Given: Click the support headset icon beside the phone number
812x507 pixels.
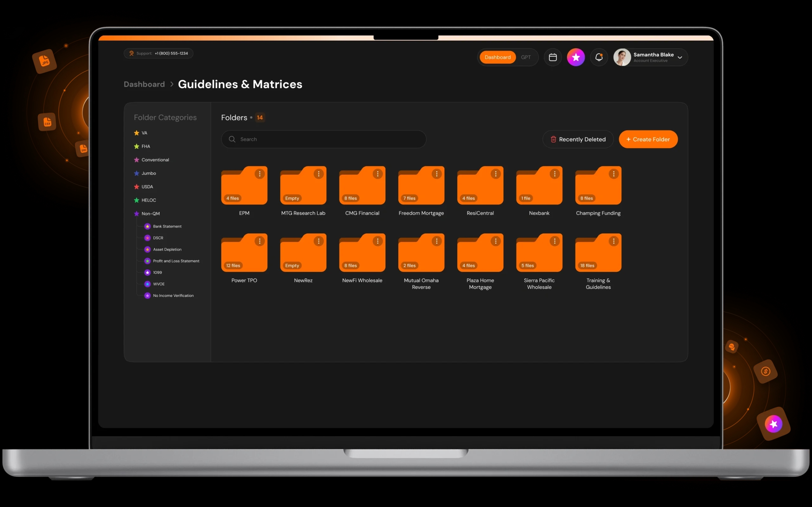Looking at the screenshot, I should tap(132, 53).
